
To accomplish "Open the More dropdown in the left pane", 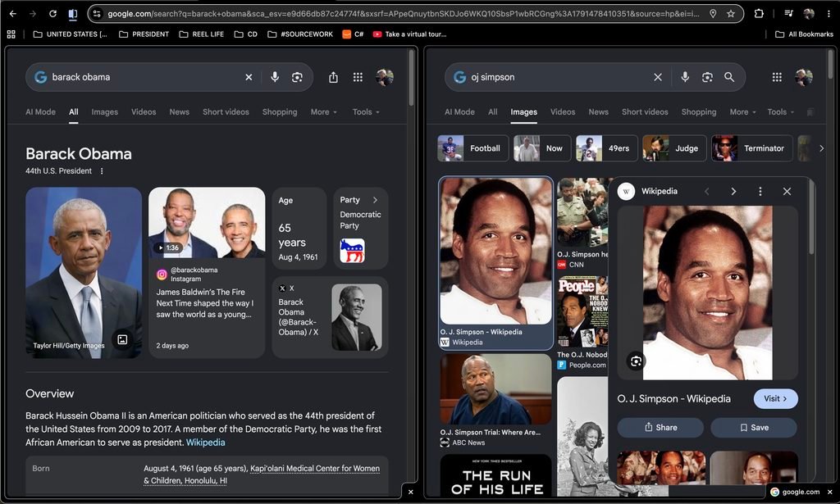I will click(x=323, y=111).
